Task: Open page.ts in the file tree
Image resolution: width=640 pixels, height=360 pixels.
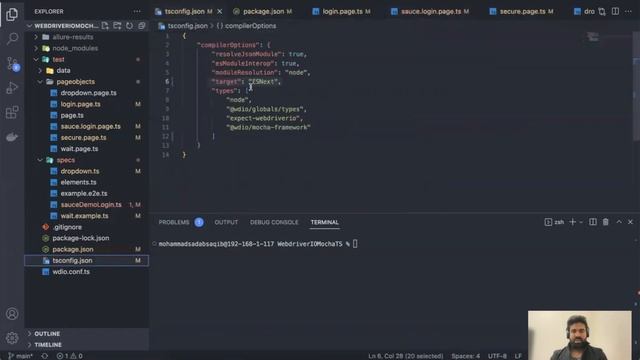Action: point(72,115)
